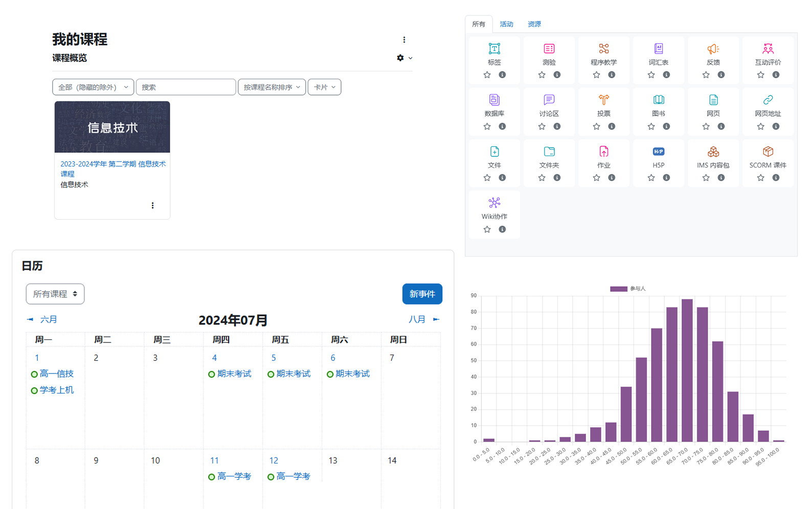Open info for 作业 activity
Image resolution: width=812 pixels, height=509 pixels.
[612, 177]
